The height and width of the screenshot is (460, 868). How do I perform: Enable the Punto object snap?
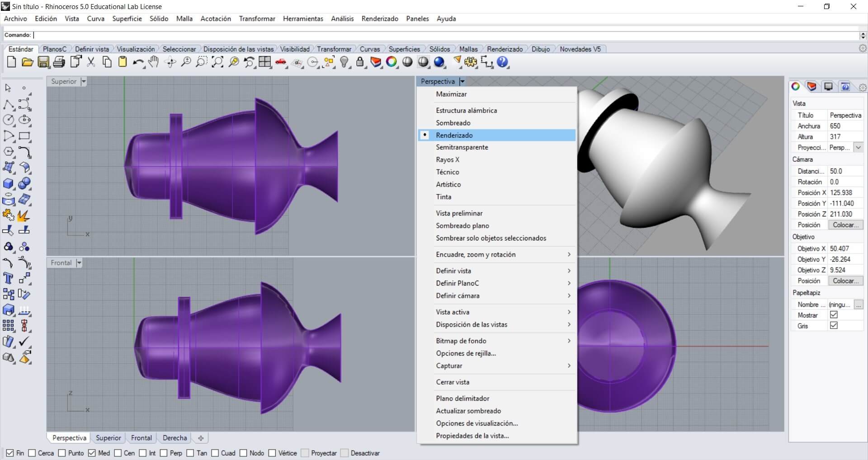[62, 453]
